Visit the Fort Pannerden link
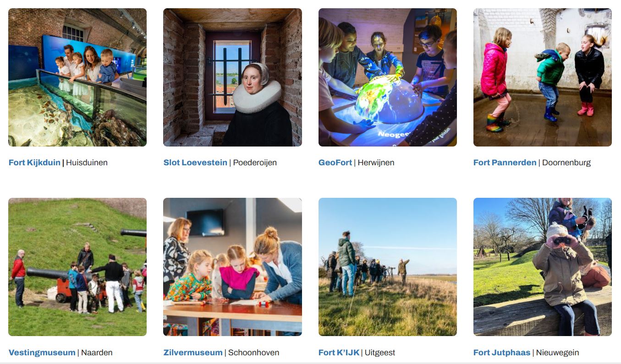This screenshot has height=364, width=621. [x=505, y=163]
